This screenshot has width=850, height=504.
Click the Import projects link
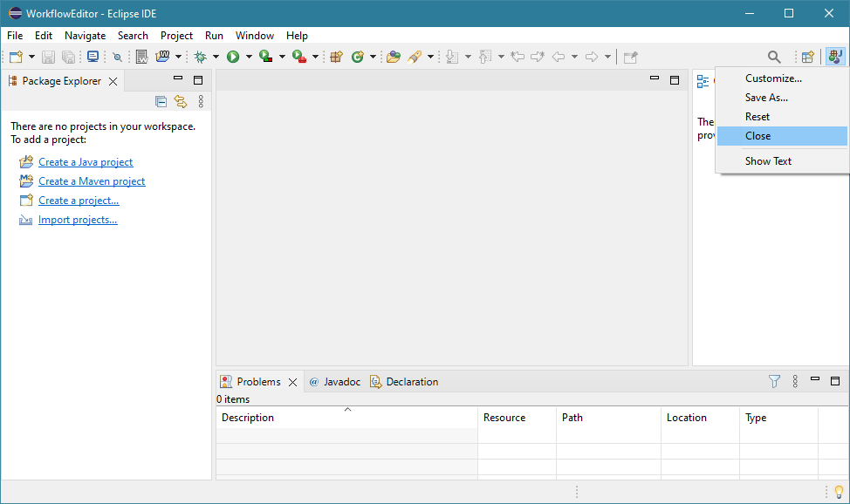(x=78, y=220)
